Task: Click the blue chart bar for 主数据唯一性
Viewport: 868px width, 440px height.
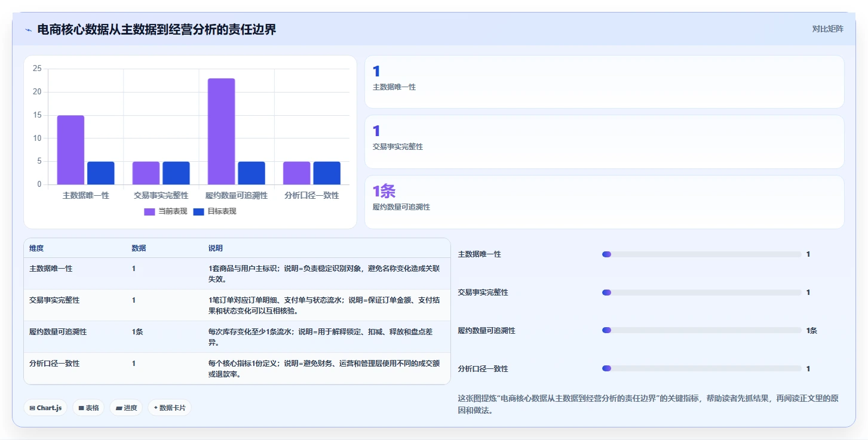Action: [x=101, y=173]
